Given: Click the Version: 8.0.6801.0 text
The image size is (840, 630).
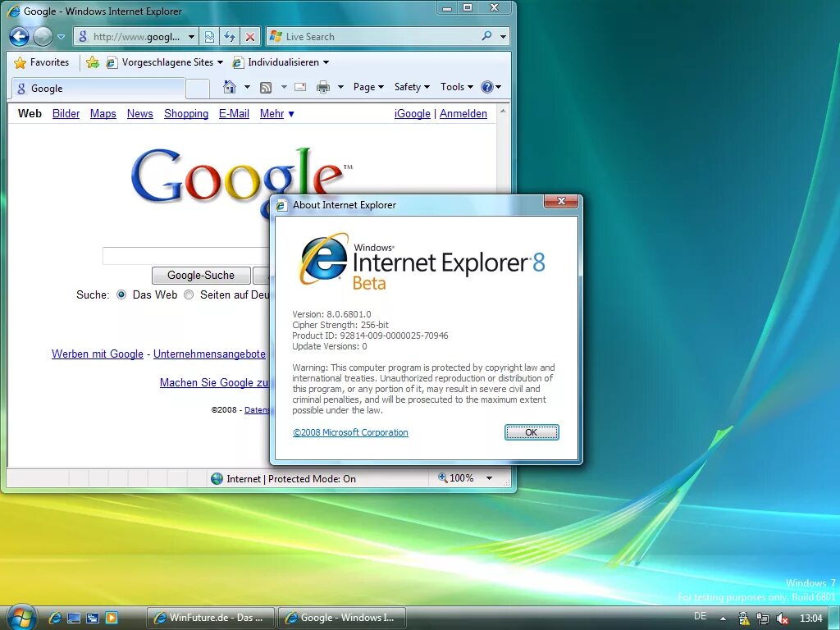Looking at the screenshot, I should [331, 314].
